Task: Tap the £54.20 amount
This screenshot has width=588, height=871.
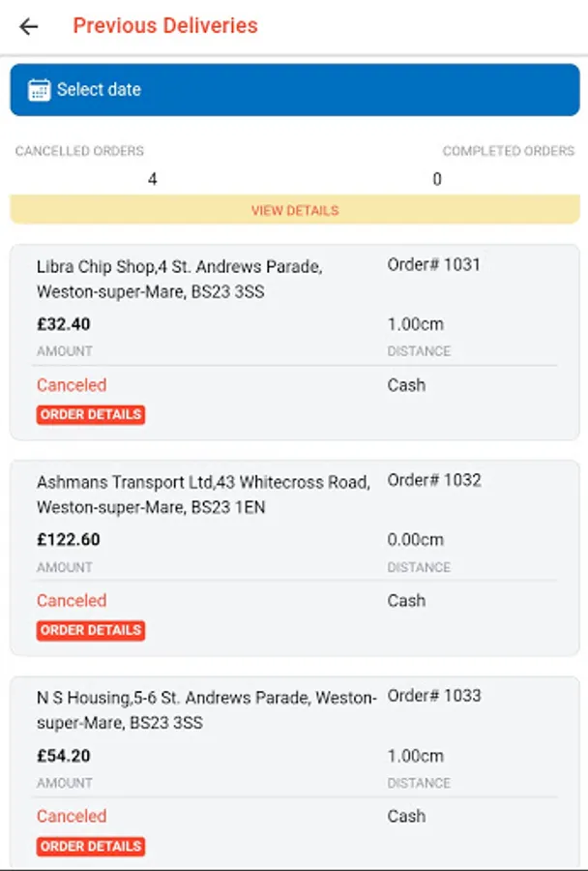Action: (64, 756)
